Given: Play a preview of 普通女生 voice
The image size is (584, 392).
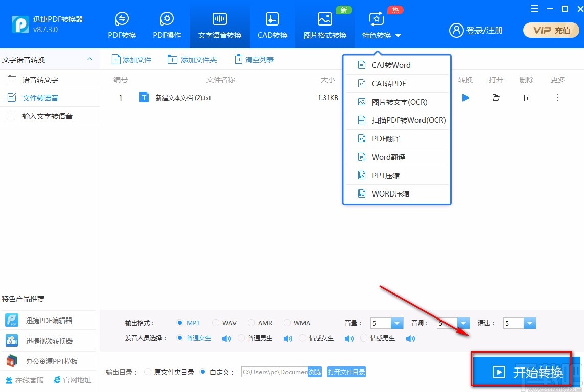Looking at the screenshot, I should click(x=226, y=338).
